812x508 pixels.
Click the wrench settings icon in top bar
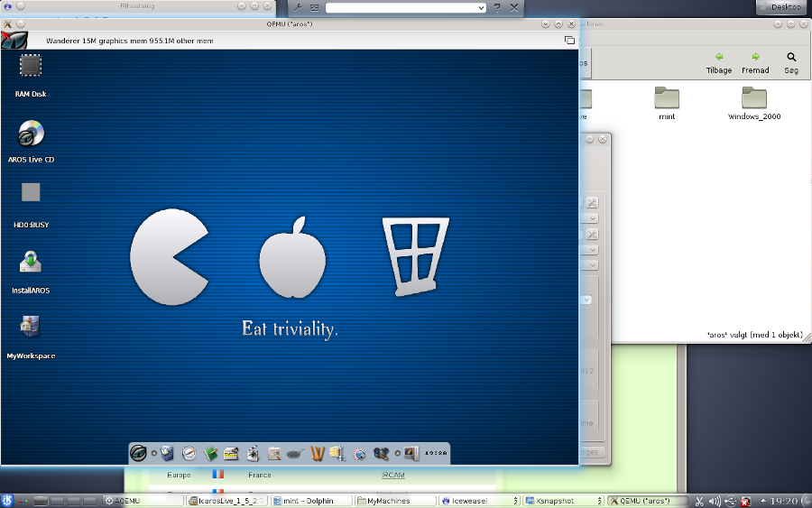point(298,7)
